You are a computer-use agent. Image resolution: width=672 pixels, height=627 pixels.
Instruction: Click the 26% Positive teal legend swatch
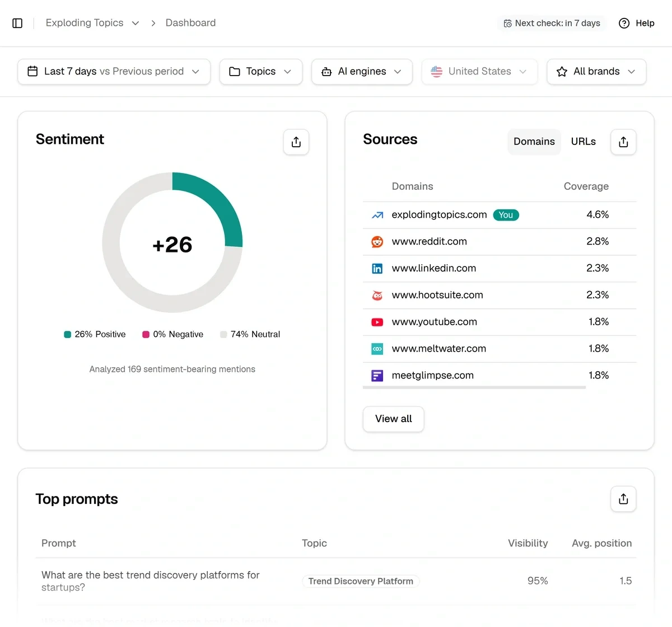[x=68, y=335]
